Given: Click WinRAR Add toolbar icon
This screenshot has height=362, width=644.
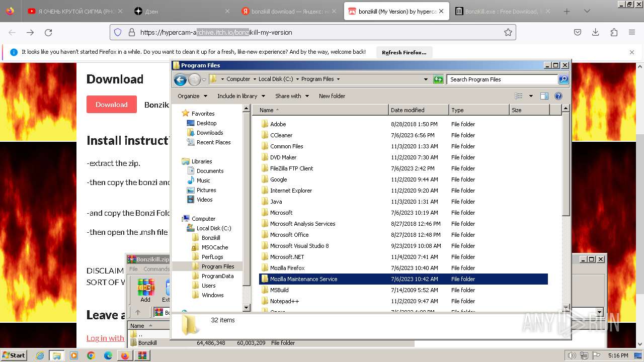Looking at the screenshot, I should tap(145, 290).
